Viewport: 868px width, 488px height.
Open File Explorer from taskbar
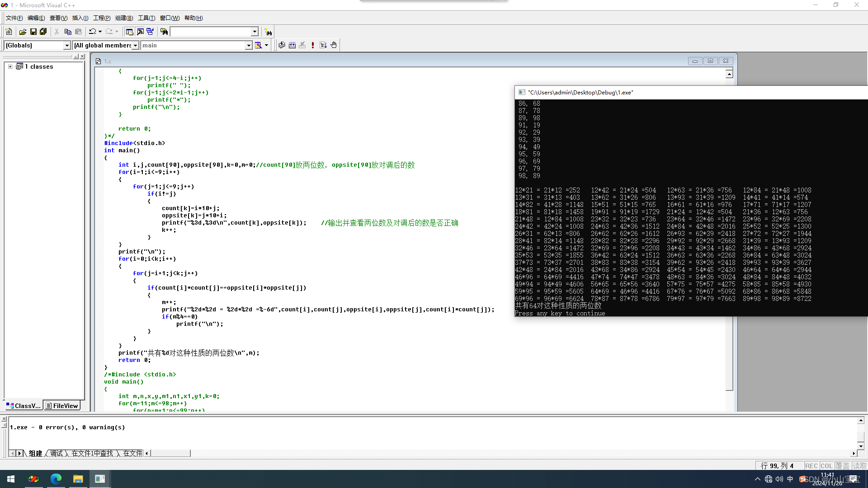78,479
